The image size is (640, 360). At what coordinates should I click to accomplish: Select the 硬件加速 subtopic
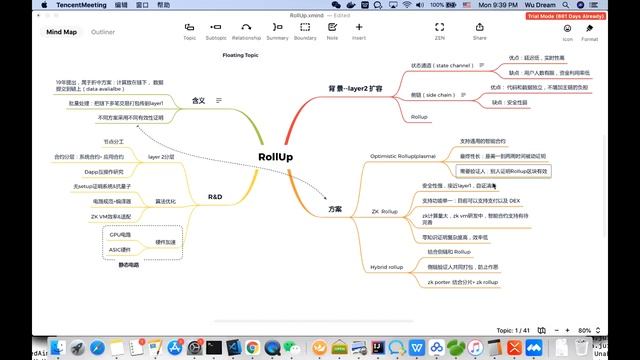click(165, 242)
